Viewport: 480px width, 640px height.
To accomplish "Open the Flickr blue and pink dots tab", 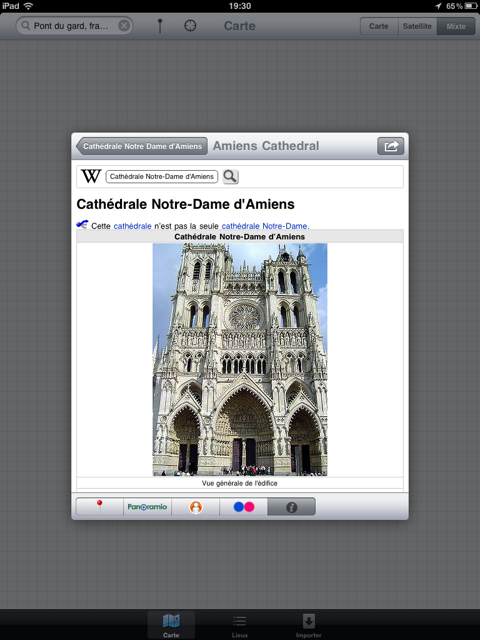I will click(x=244, y=507).
